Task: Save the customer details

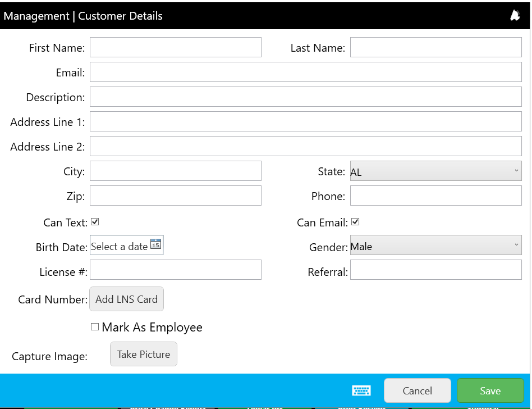Action: [x=490, y=390]
